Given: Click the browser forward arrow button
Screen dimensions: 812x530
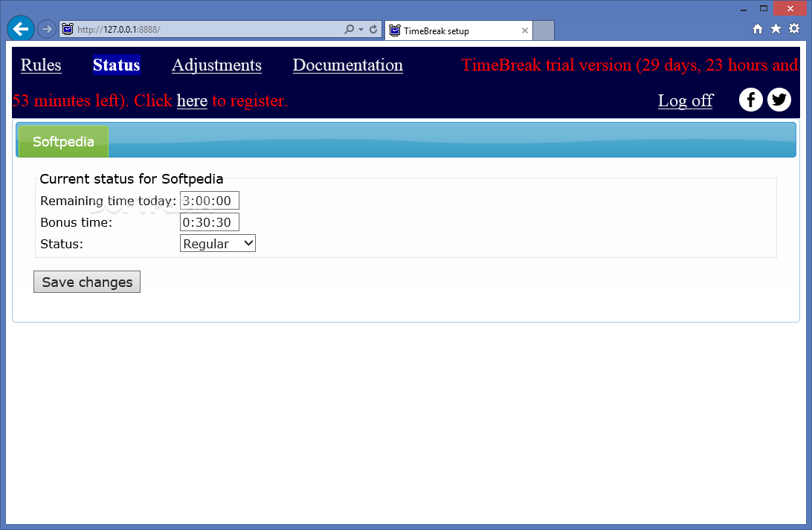Looking at the screenshot, I should coord(47,29).
